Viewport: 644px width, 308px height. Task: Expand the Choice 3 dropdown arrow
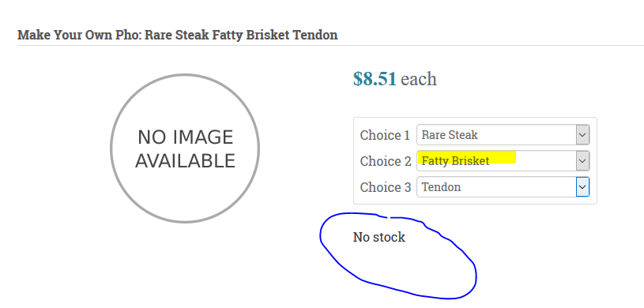tap(582, 187)
